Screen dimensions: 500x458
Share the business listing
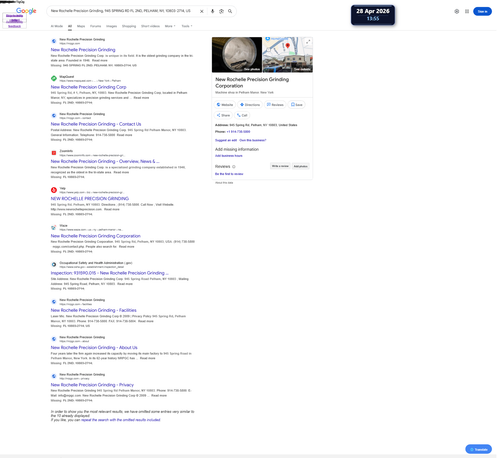223,115
